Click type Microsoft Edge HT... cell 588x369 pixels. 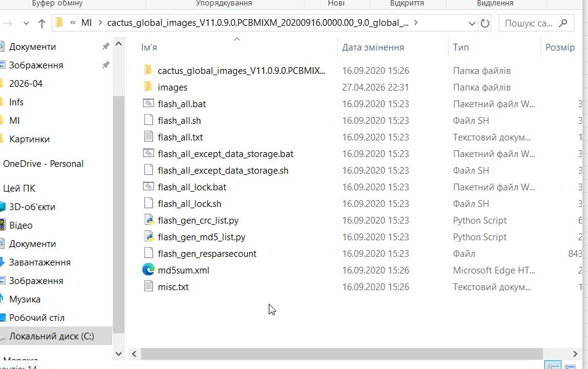494,270
